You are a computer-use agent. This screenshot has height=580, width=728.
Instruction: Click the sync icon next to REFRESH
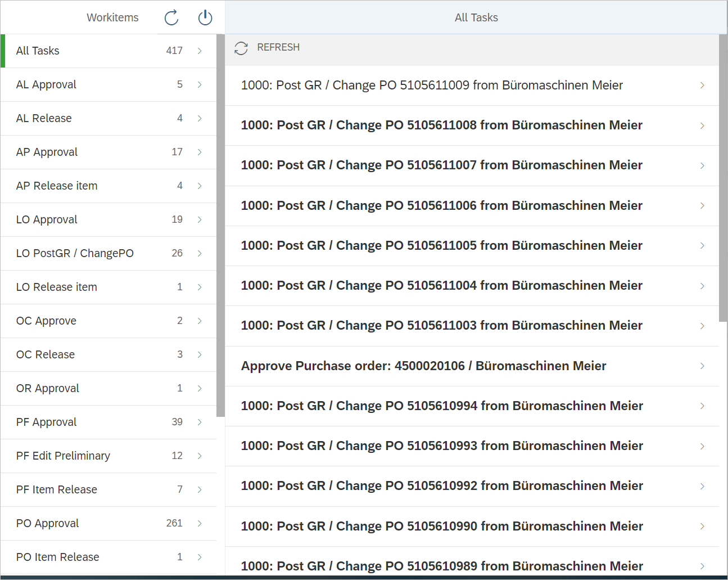[x=241, y=48]
